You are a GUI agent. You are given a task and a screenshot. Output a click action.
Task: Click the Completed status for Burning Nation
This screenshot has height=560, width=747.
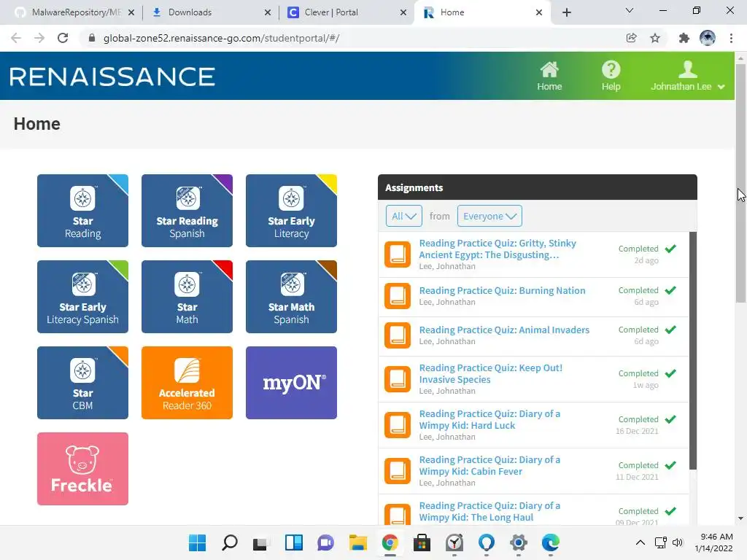pyautogui.click(x=638, y=290)
